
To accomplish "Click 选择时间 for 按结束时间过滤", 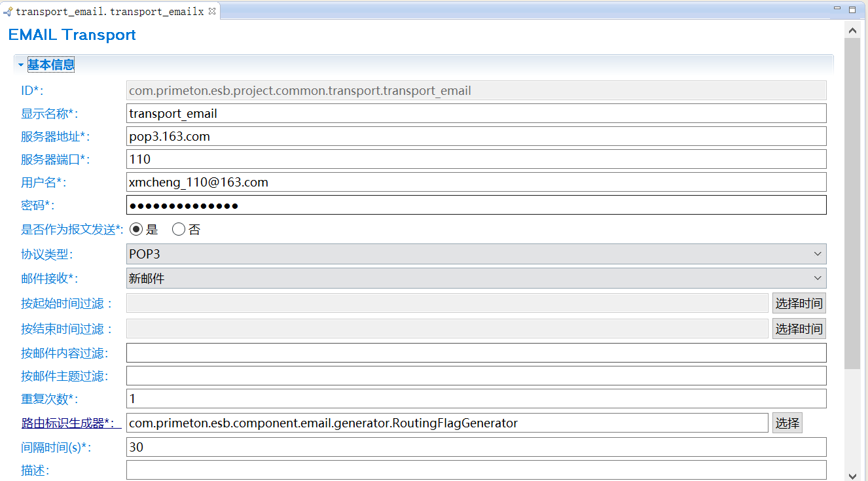I will coord(799,329).
